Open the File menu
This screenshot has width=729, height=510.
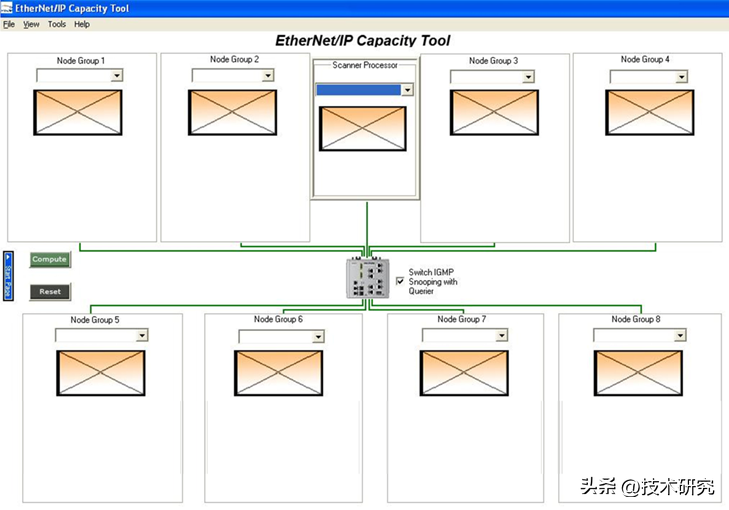(x=9, y=24)
